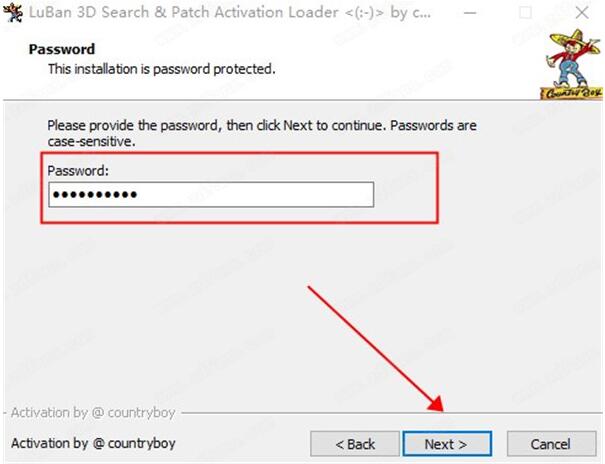Click the bold Password heading
The image size is (605, 464).
point(62,49)
